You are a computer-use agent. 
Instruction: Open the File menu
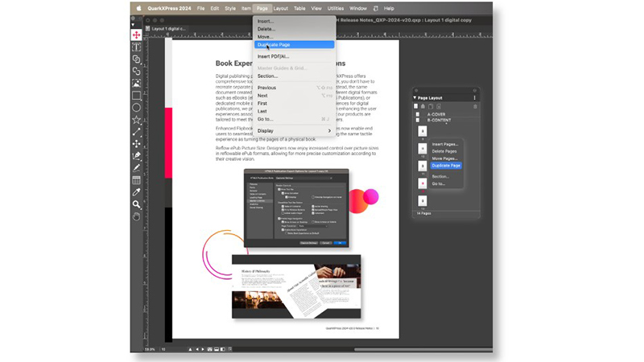pos(200,8)
